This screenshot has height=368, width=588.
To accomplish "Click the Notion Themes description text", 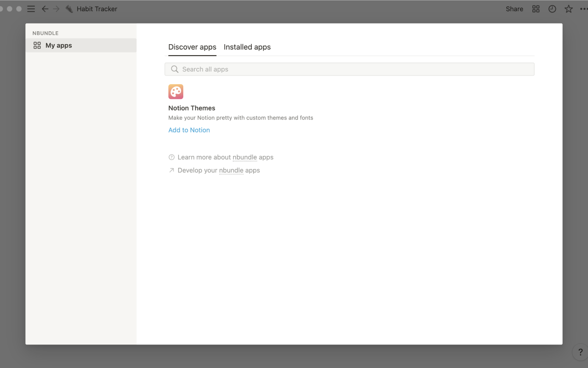I will [241, 118].
